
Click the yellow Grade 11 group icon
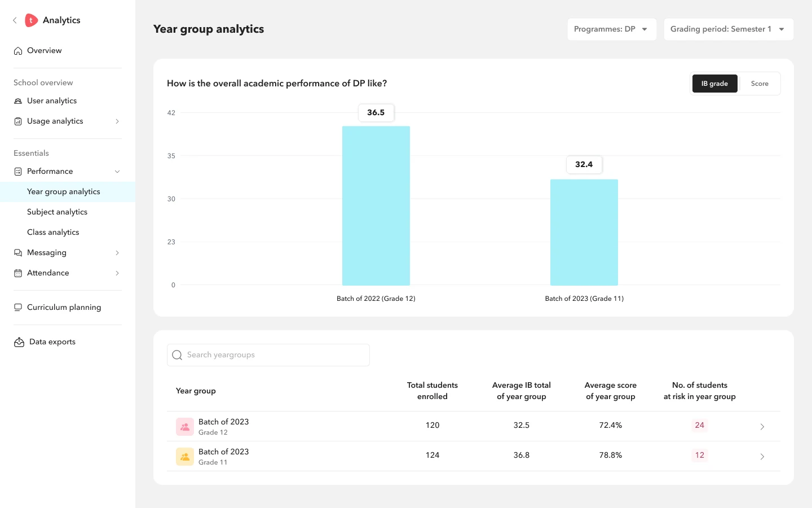point(185,457)
